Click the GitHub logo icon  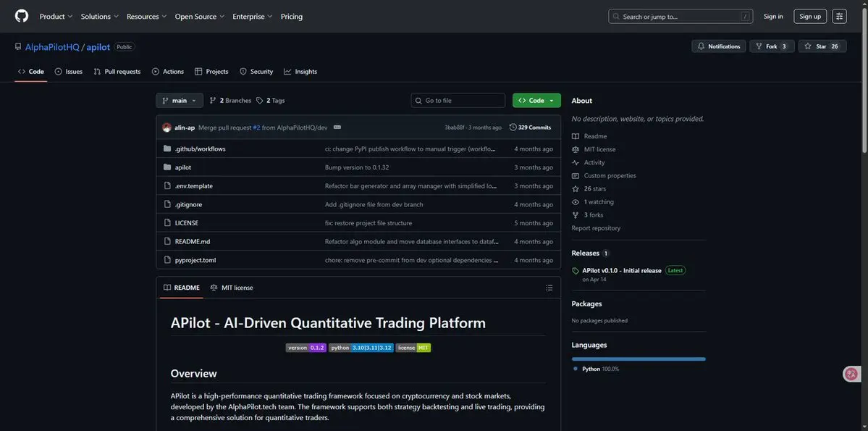(x=22, y=16)
